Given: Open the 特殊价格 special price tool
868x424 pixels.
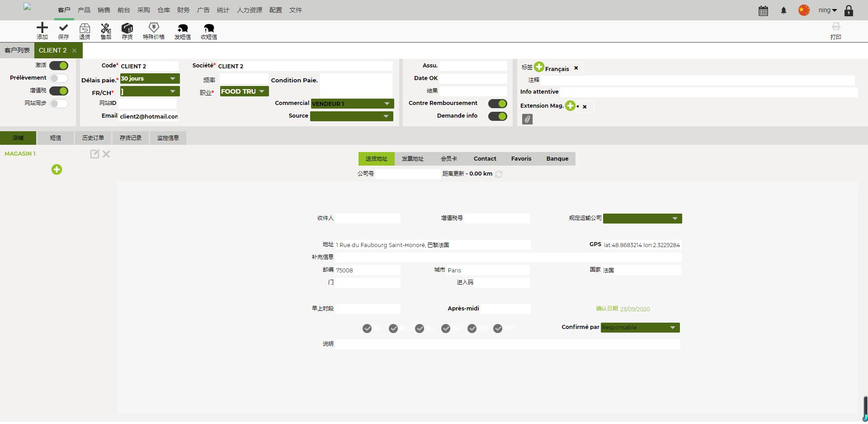Looking at the screenshot, I should point(154,28).
